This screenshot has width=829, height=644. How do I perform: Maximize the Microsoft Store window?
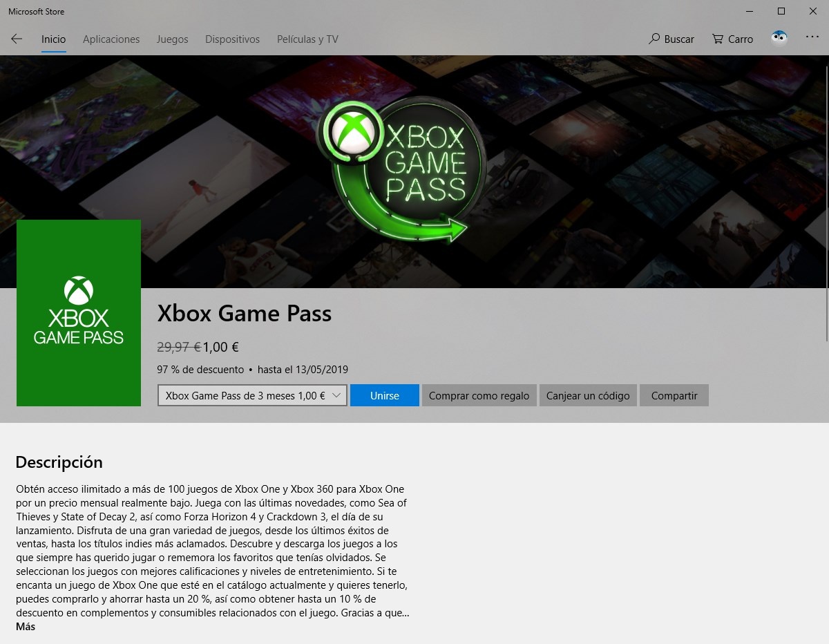pos(781,11)
